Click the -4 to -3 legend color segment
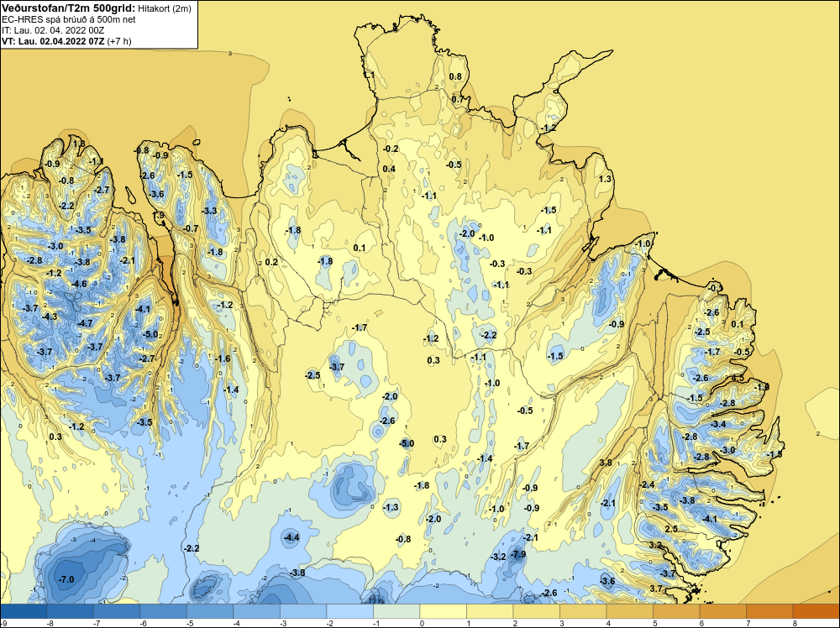The width and height of the screenshot is (840, 628). (256, 611)
